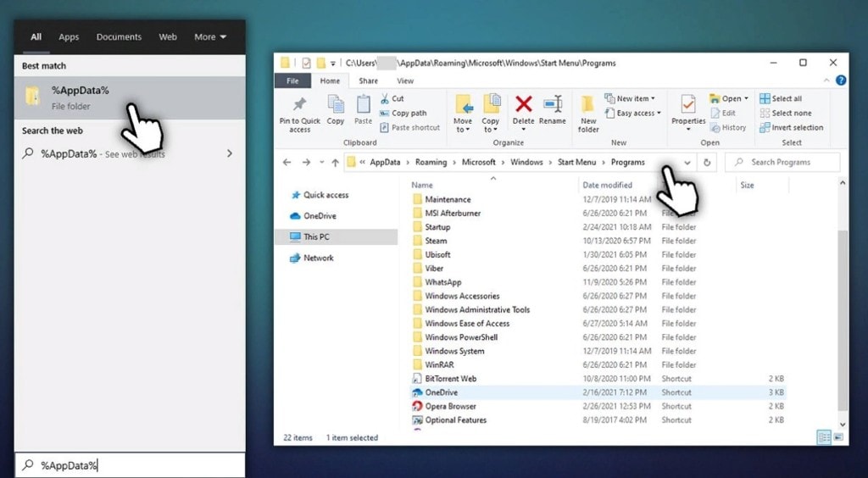
Task: Click Select all in ribbon
Action: 781,98
